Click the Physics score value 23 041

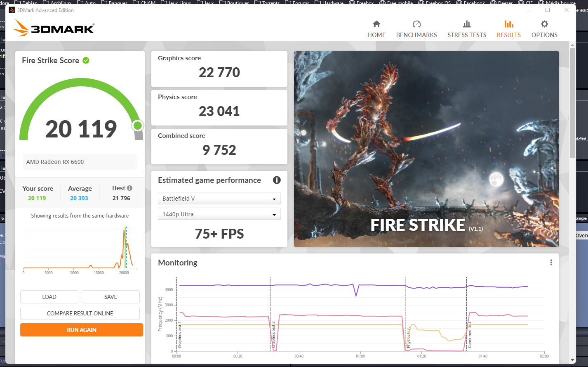click(x=219, y=111)
